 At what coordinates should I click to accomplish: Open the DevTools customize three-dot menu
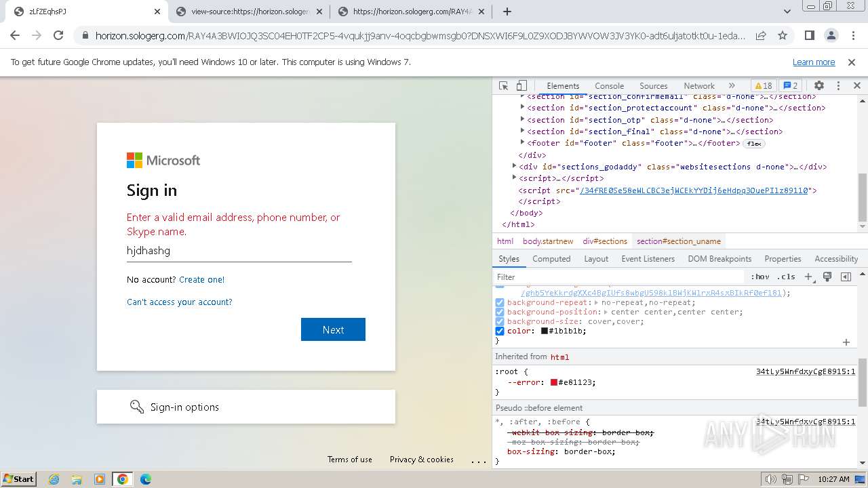tap(838, 86)
